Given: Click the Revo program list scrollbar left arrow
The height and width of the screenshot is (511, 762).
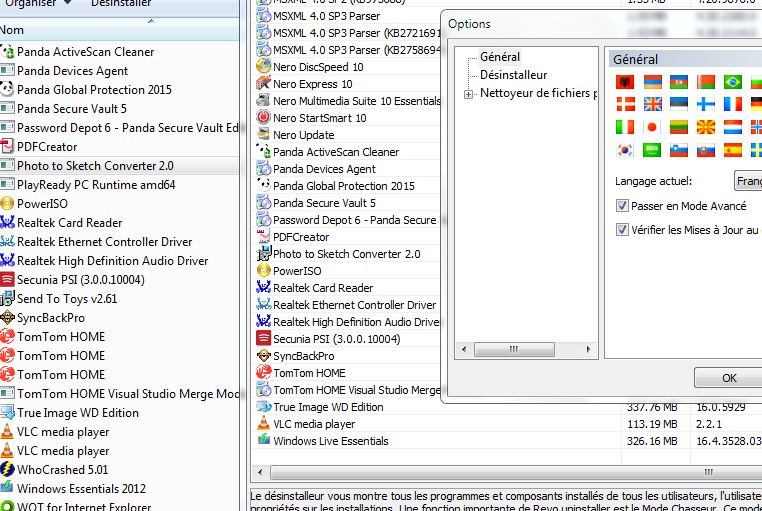Looking at the screenshot, I should (x=260, y=472).
